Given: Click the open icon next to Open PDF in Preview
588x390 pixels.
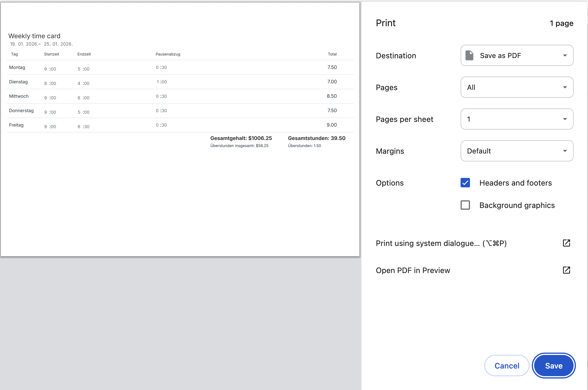Looking at the screenshot, I should (567, 270).
